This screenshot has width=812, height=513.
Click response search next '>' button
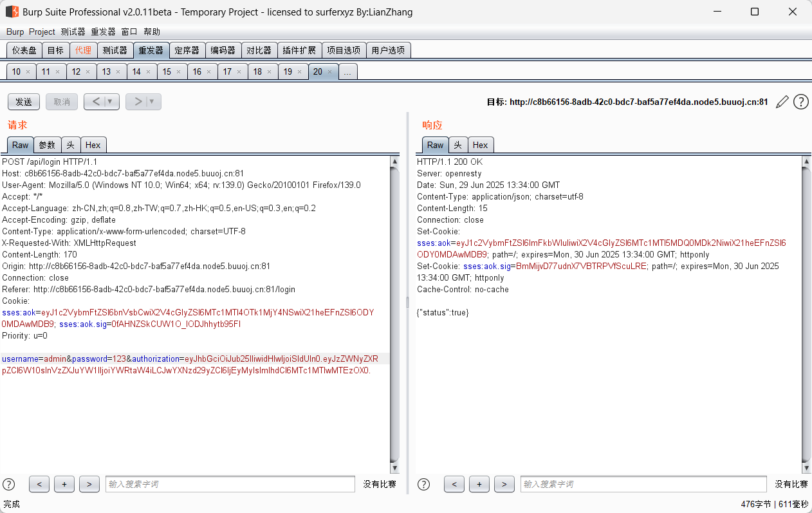point(504,484)
